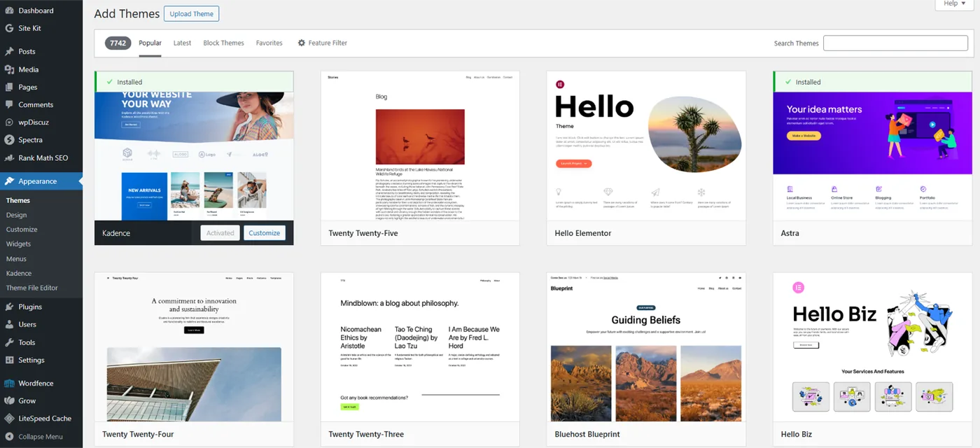Image resolution: width=980 pixels, height=448 pixels.
Task: Click the Posts pushpin icon
Action: point(9,51)
